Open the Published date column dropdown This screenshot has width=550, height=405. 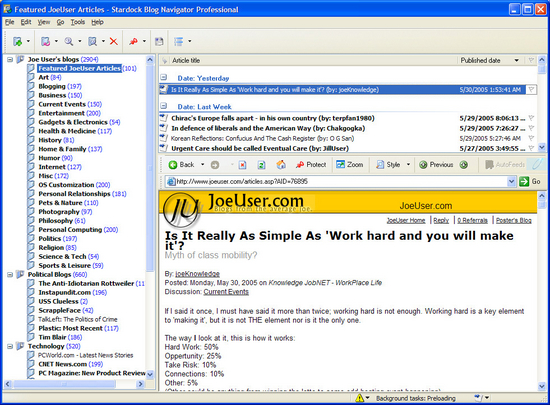pyautogui.click(x=516, y=60)
